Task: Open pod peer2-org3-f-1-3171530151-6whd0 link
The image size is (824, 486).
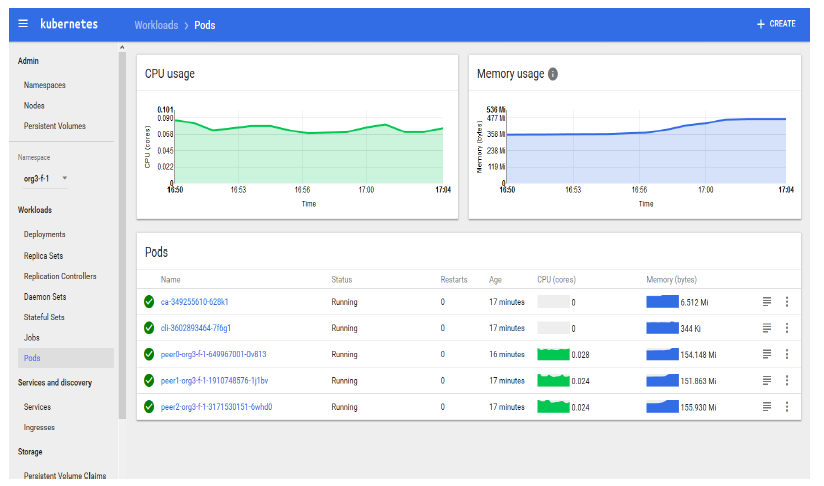Action: point(217,407)
